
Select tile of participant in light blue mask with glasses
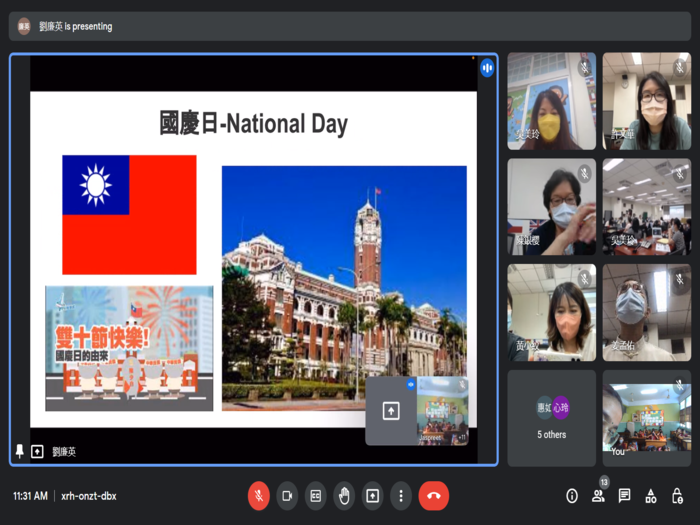552,207
